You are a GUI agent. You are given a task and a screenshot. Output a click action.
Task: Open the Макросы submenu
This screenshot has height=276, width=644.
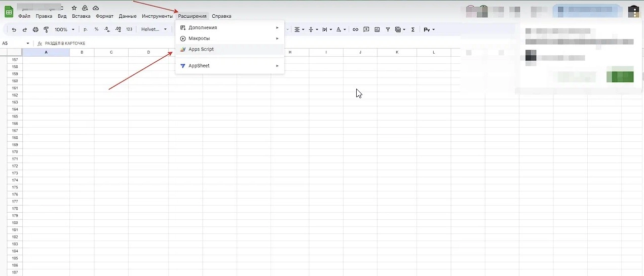point(199,38)
